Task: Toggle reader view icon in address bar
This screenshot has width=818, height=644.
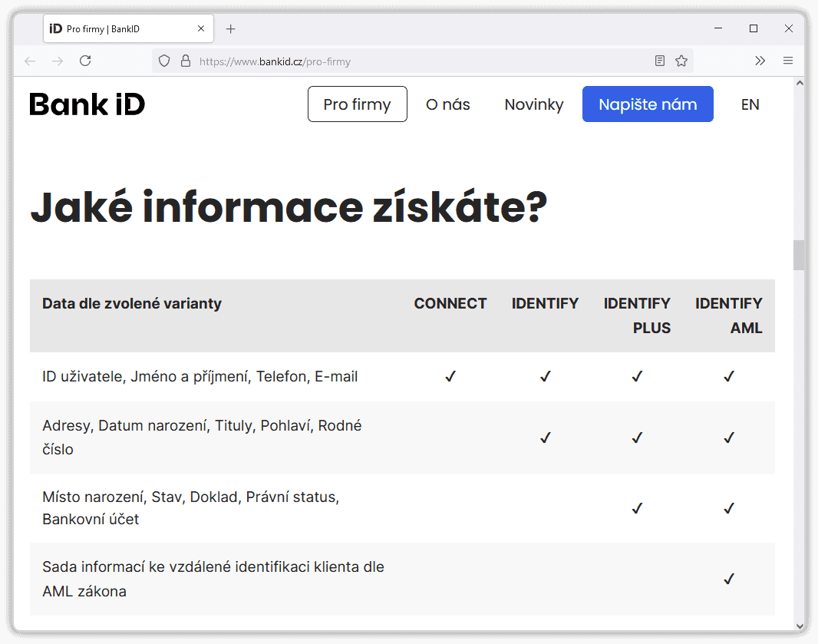Action: coord(660,61)
